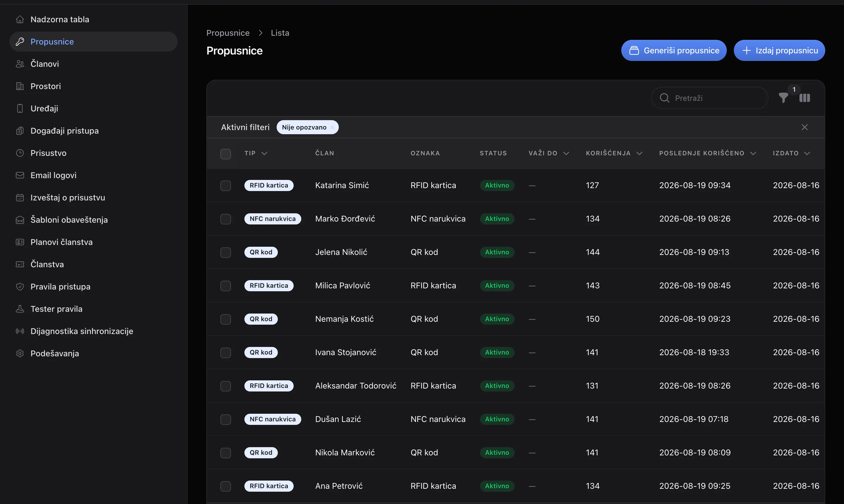The image size is (844, 504).
Task: Go to Prisustvo in the sidebar
Action: click(x=93, y=153)
